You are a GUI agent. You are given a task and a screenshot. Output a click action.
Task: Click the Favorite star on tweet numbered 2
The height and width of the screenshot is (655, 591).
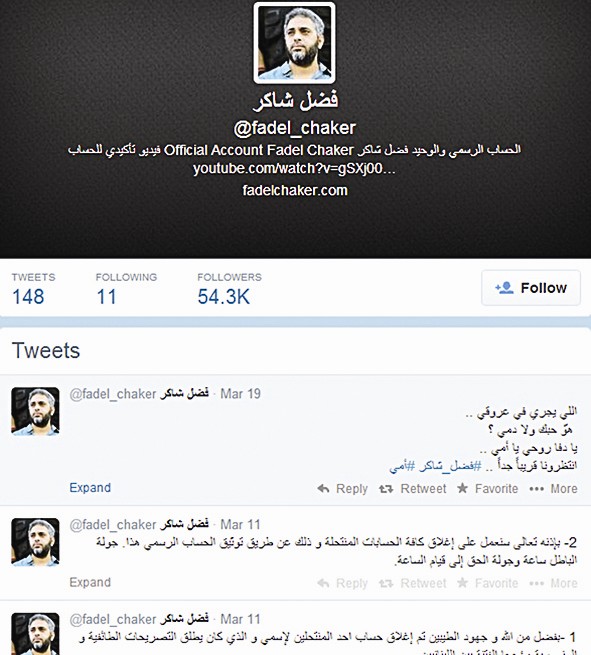coord(462,583)
